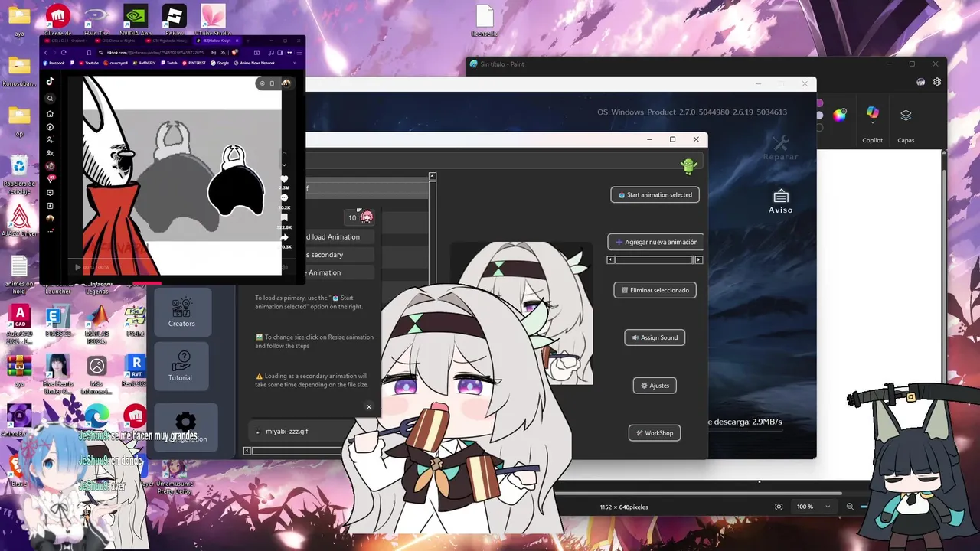980x551 pixels.
Task: Choose the load Animation menu option
Action: click(339, 237)
